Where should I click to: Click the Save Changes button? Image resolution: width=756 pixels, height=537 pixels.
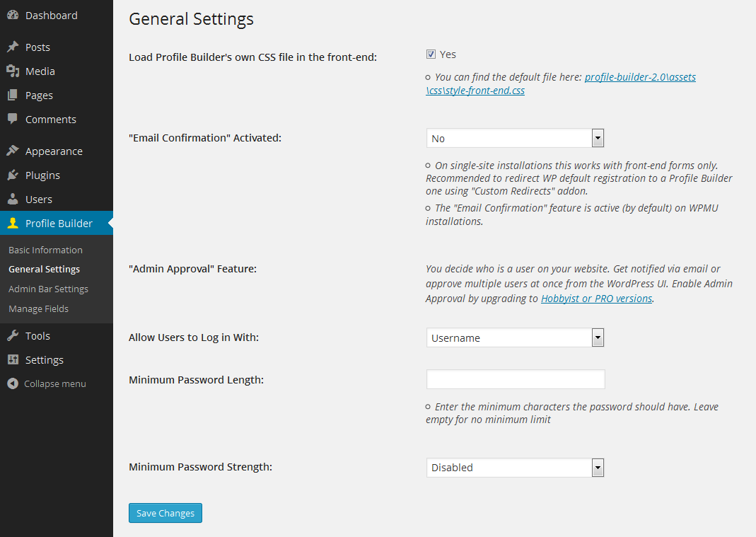click(x=165, y=513)
